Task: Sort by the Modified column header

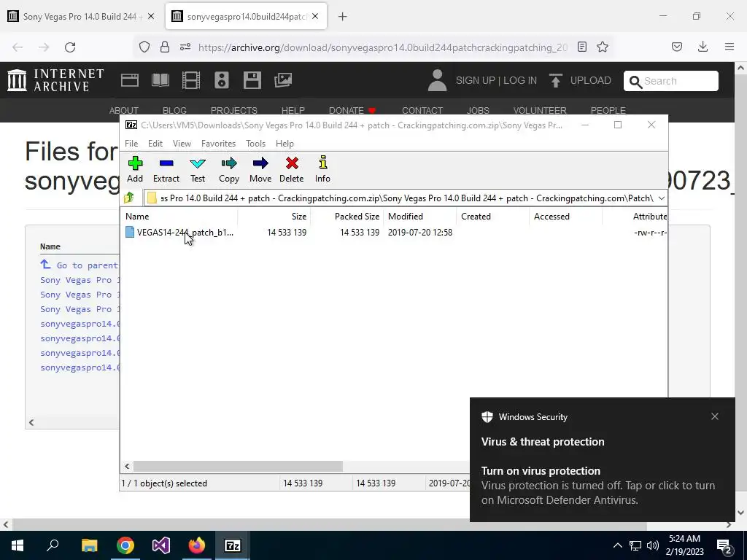Action: pyautogui.click(x=419, y=216)
